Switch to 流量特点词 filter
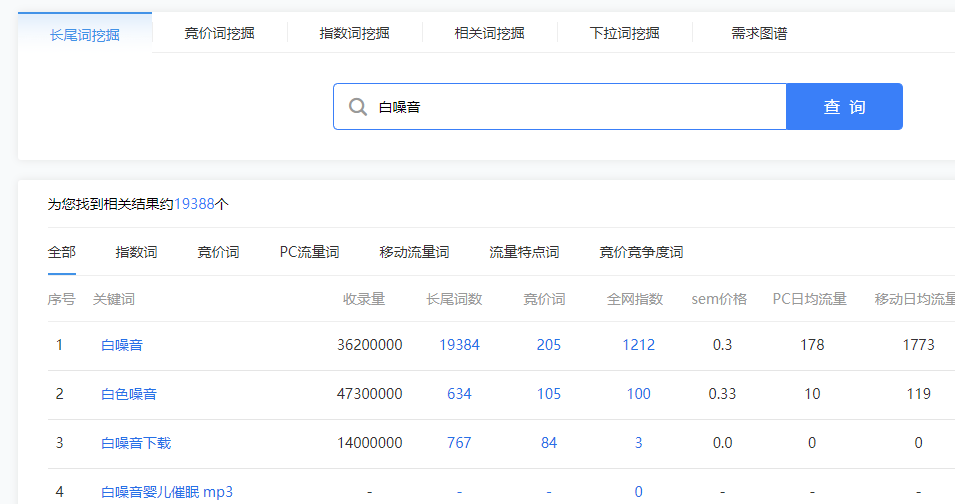This screenshot has width=955, height=504. pos(524,252)
